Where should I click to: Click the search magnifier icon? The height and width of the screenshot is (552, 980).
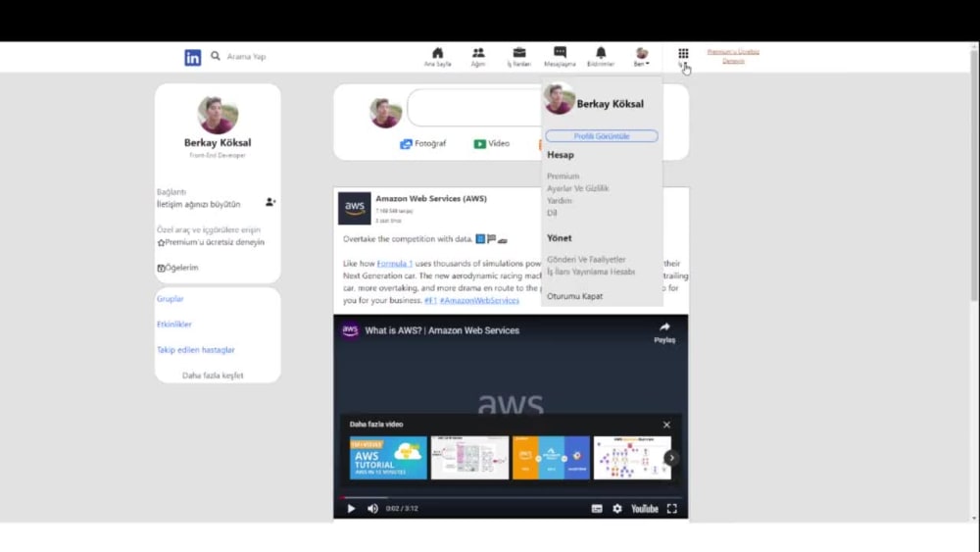click(216, 56)
